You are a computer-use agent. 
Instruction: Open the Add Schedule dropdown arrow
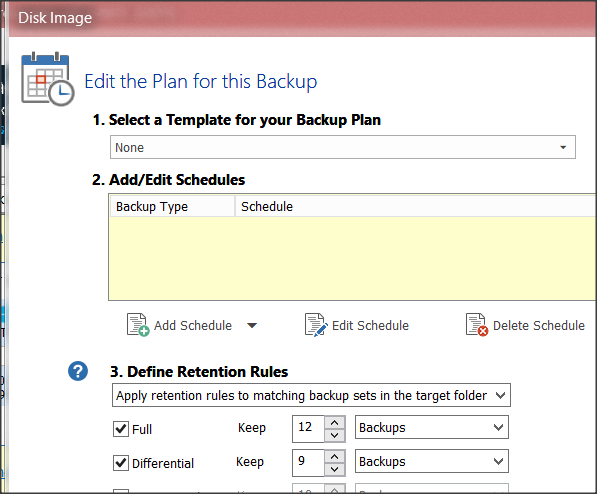(252, 325)
